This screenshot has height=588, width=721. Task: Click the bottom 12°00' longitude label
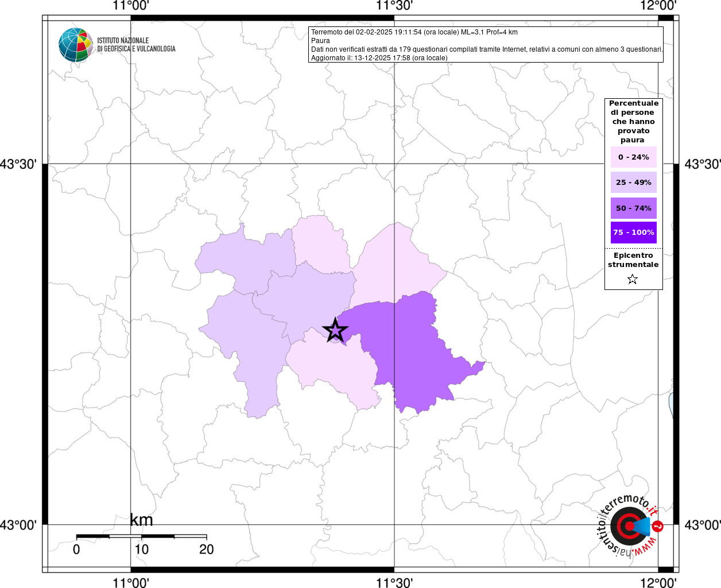coord(658,582)
